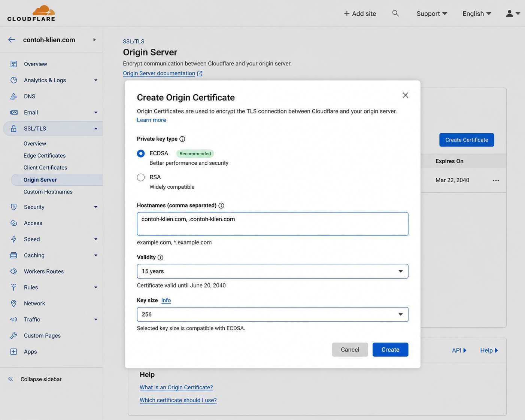Expand the contoh-klien.com site switcher arrow
This screenshot has width=525, height=420.
(94, 40)
